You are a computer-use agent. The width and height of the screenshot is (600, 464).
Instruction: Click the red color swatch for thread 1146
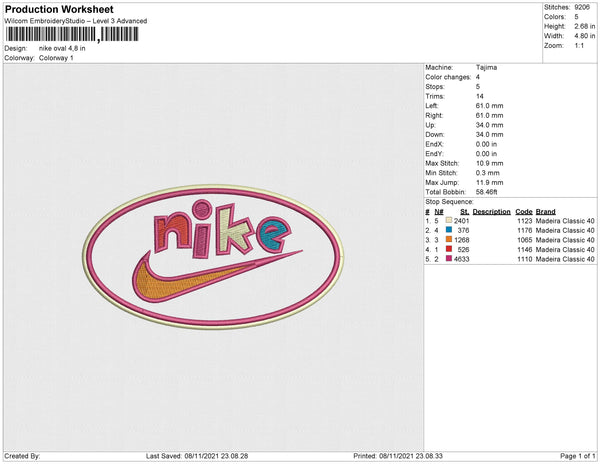(449, 249)
